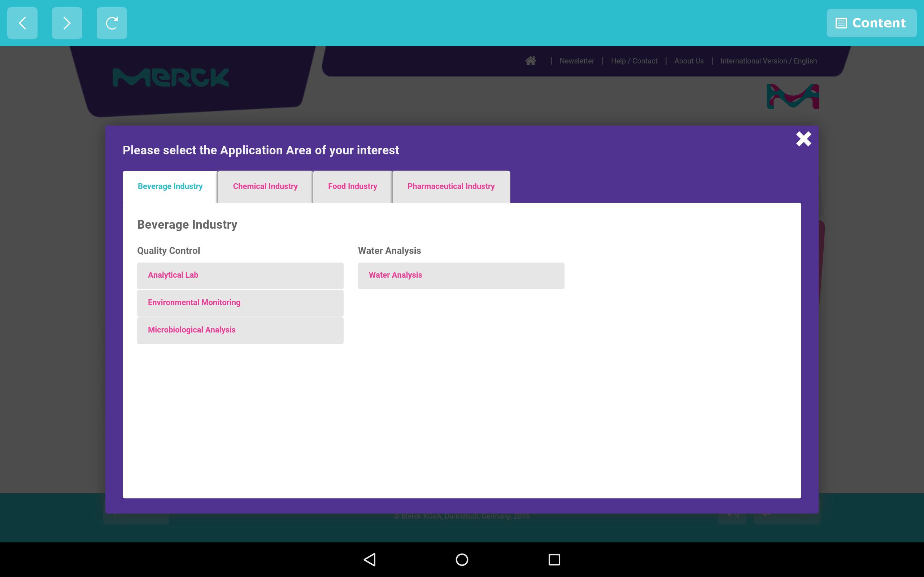This screenshot has height=577, width=924.
Task: Switch to the Food Industry tab
Action: (x=352, y=186)
